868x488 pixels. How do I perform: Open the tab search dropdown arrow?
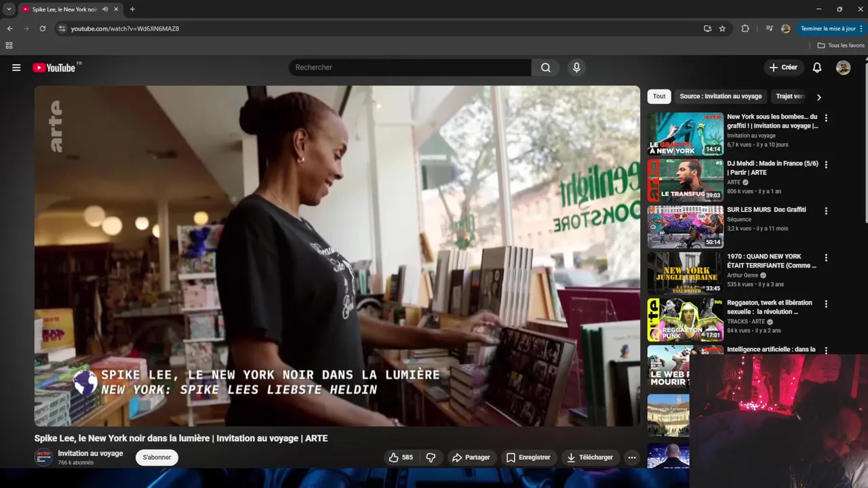[x=9, y=9]
